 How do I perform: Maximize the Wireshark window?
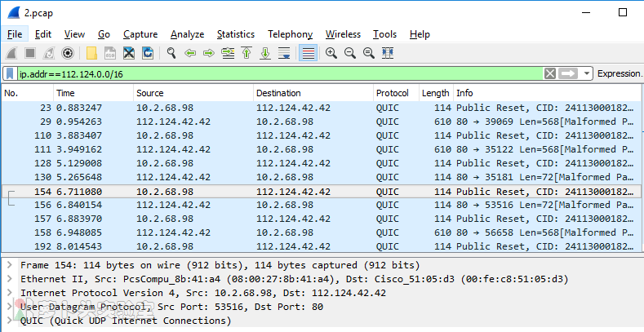coord(623,12)
